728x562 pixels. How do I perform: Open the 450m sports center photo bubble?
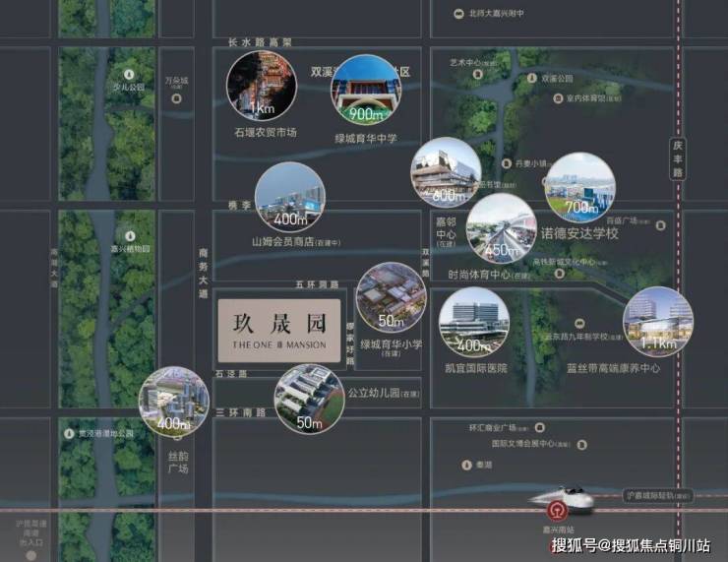coord(502,228)
